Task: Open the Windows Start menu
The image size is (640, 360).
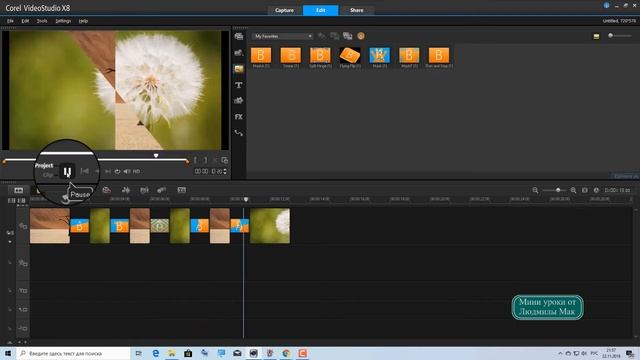Action: (8, 353)
